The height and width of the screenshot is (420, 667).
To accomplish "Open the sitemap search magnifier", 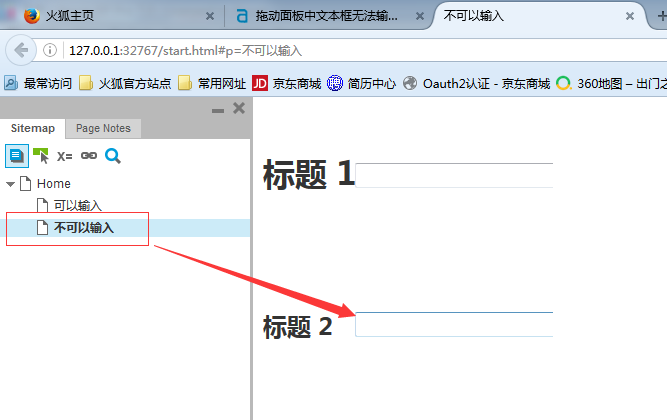I will point(113,156).
